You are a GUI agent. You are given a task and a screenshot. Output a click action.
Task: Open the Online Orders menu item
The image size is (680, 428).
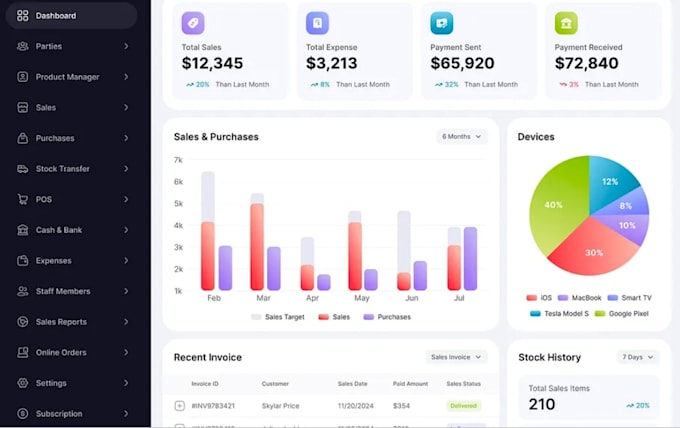[72, 352]
